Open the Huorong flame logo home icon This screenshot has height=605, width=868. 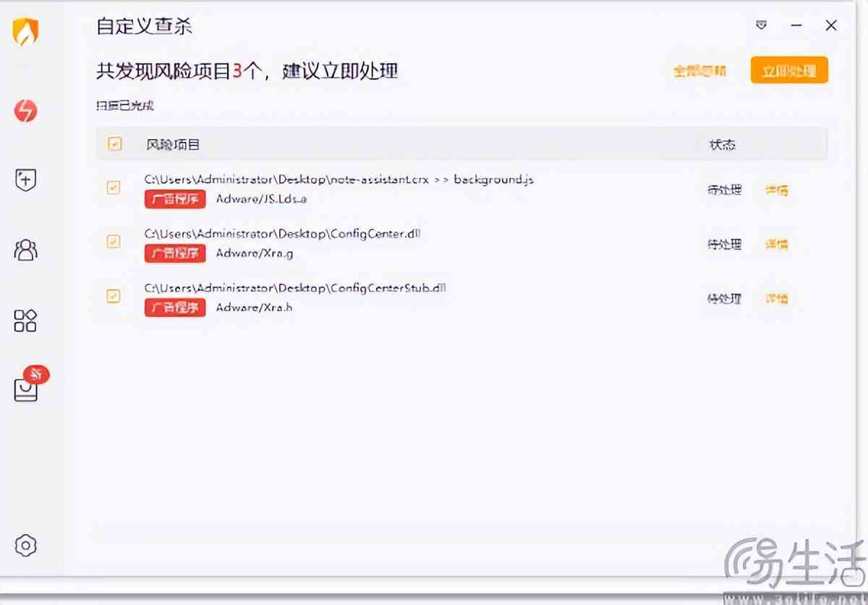(26, 32)
